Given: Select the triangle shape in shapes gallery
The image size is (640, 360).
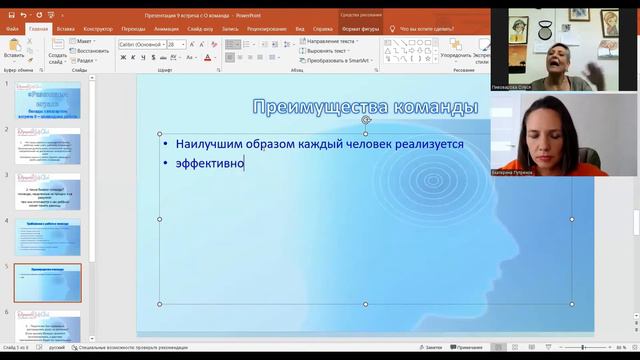Looking at the screenshot, I should point(388,51).
